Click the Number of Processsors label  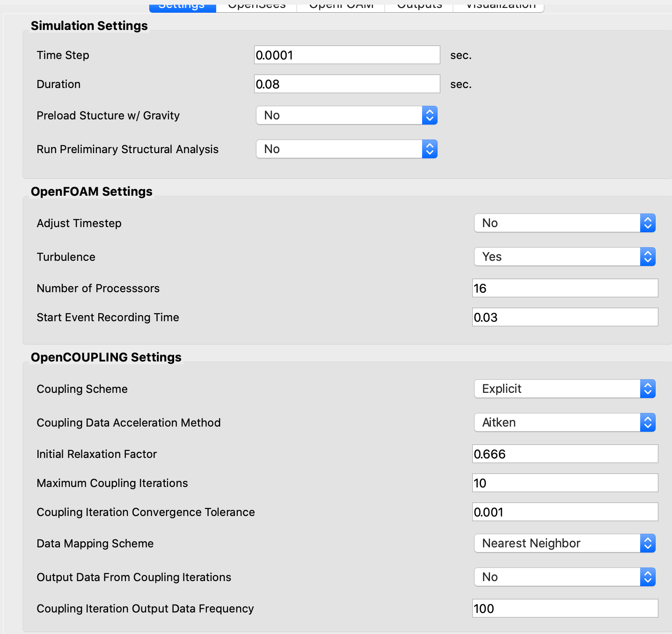point(98,288)
